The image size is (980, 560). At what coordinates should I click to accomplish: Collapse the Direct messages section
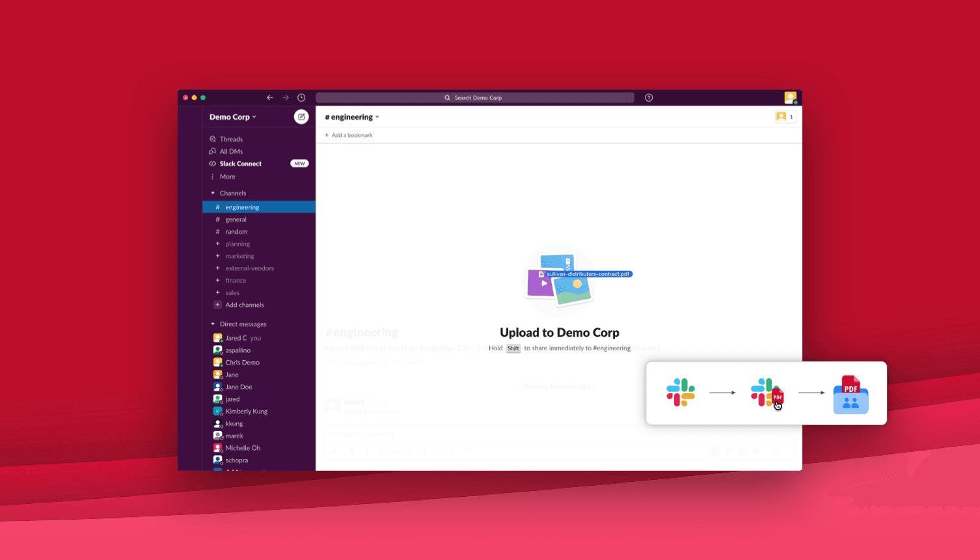(x=213, y=324)
